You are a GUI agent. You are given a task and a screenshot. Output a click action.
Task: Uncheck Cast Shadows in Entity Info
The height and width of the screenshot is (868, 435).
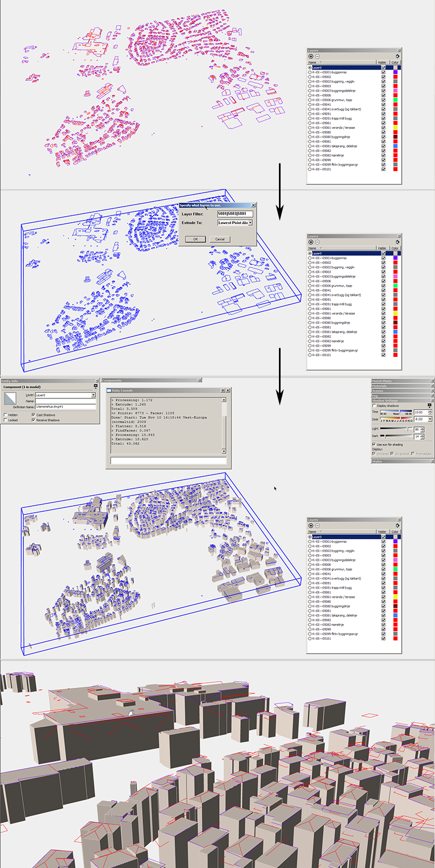point(34,415)
